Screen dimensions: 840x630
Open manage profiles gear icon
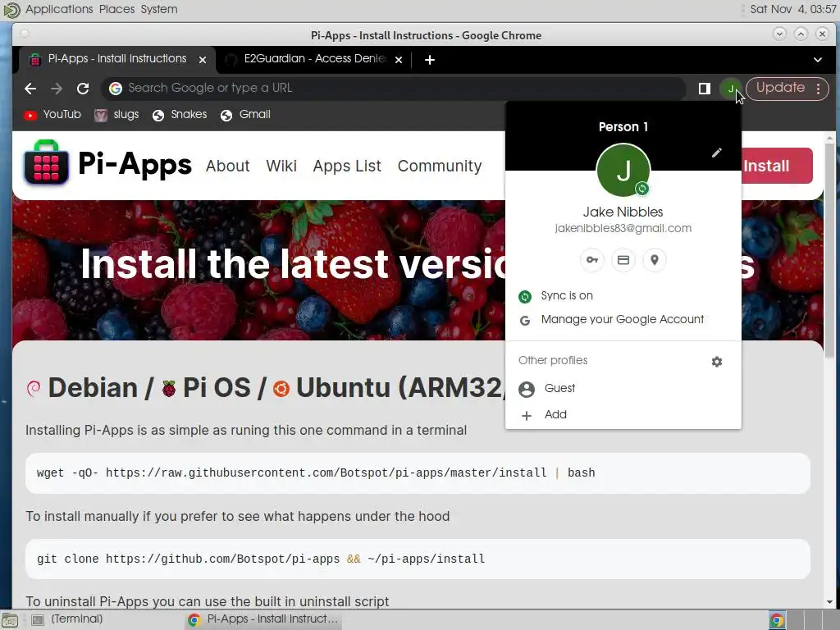(717, 362)
